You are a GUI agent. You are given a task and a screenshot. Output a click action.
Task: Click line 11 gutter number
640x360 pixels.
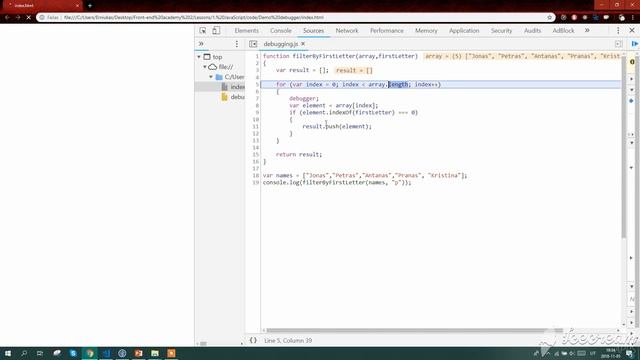(x=256, y=127)
